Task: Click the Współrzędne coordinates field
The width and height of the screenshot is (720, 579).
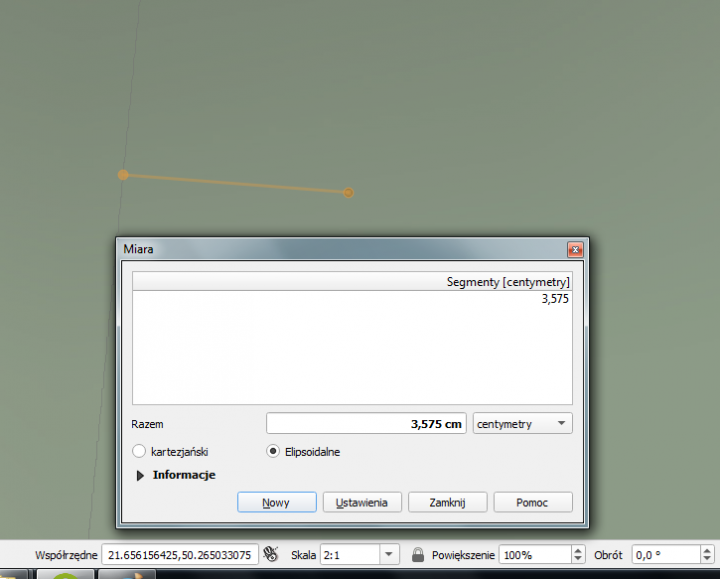Action: (x=178, y=554)
